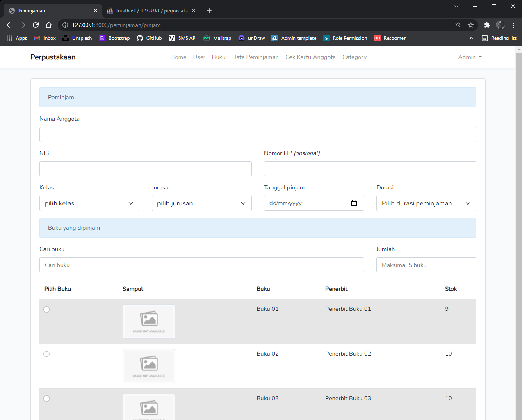
Task: Open the Tanggal pinjam date picker
Action: tap(354, 203)
